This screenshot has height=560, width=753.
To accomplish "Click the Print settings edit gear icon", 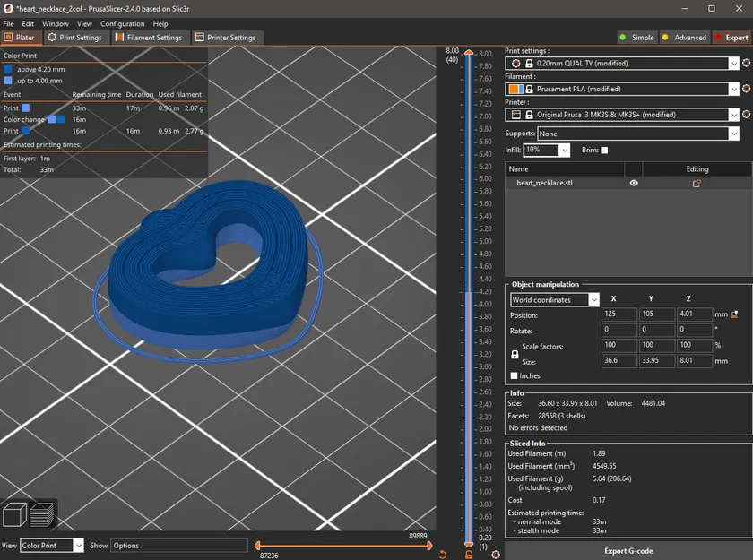I will tap(746, 64).
